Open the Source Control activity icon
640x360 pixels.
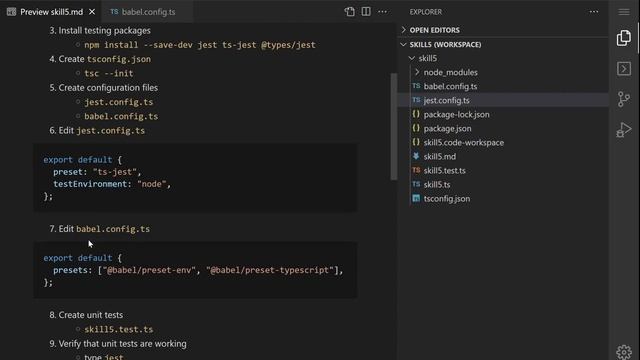point(624,99)
